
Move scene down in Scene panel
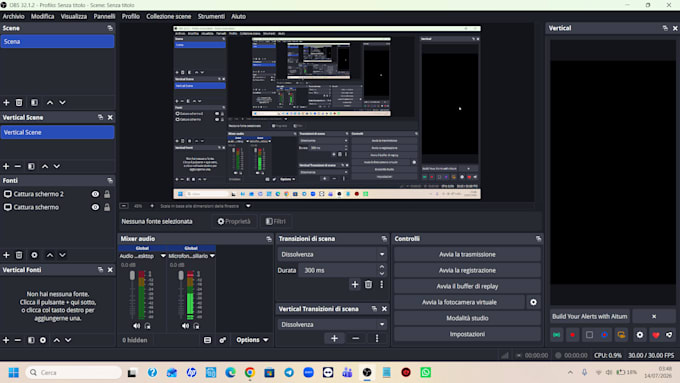point(62,103)
